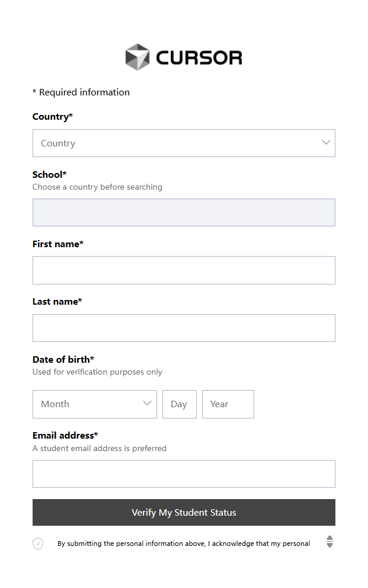368x588 pixels.
Task: Select the Day input box
Action: (x=180, y=404)
